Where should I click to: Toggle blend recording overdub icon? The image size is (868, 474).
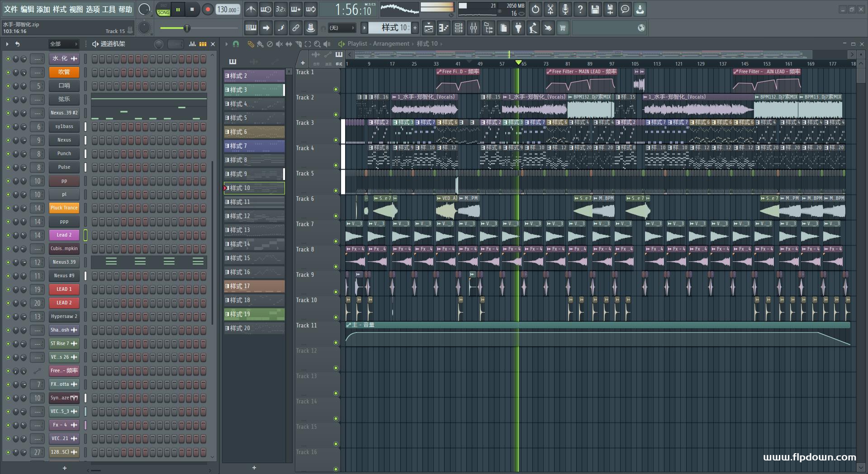point(296,9)
